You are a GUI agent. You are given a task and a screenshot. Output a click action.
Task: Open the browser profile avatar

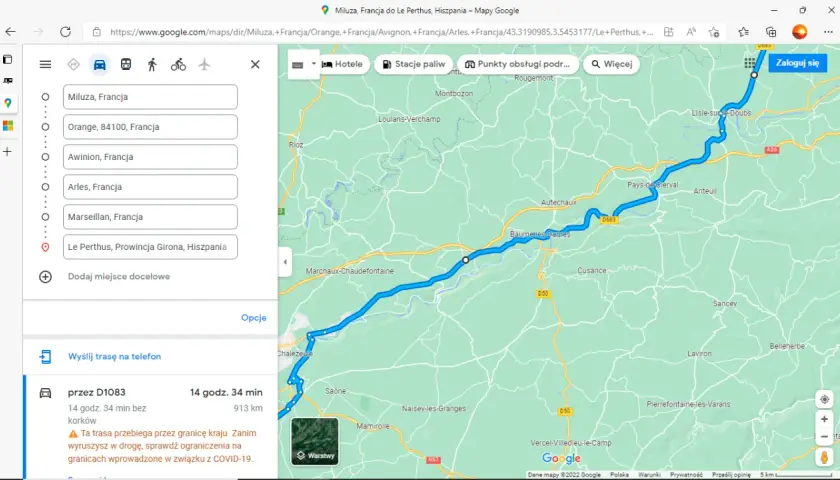(x=800, y=32)
